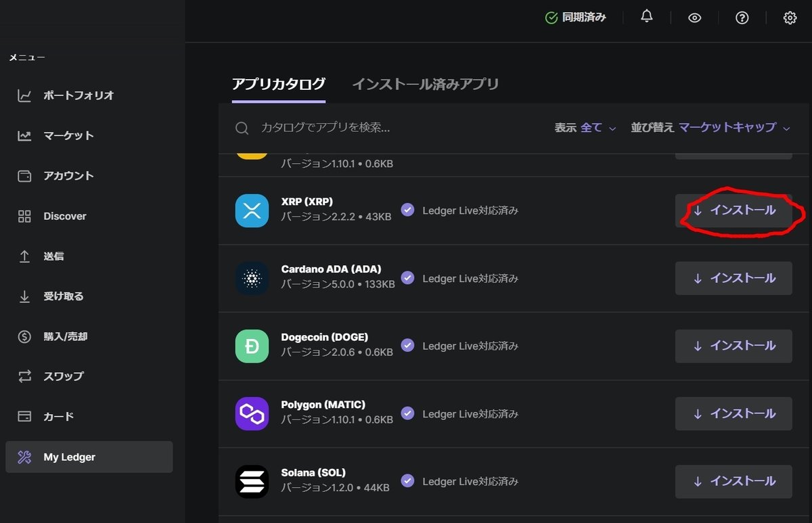
Task: Open settings with the gear icon
Action: tap(790, 18)
